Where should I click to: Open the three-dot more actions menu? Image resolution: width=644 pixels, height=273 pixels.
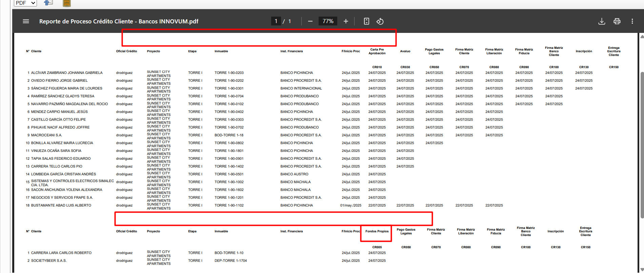tap(632, 21)
